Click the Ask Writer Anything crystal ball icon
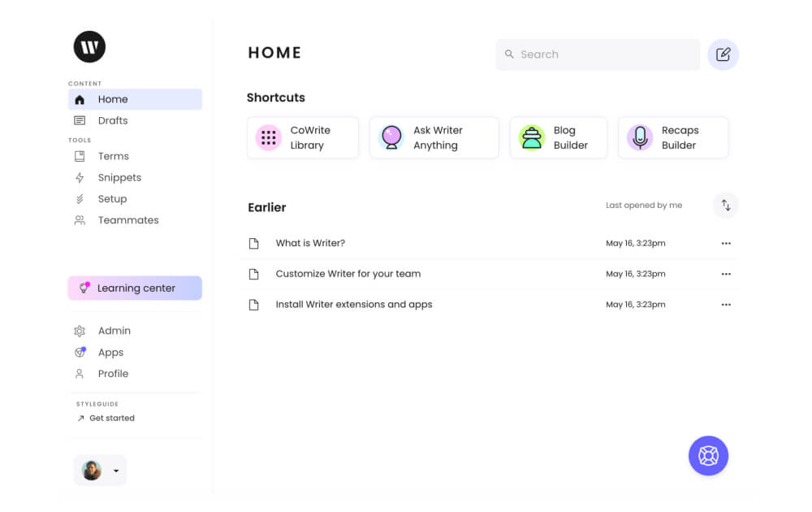Image resolution: width=812 pixels, height=512 pixels. click(x=391, y=138)
